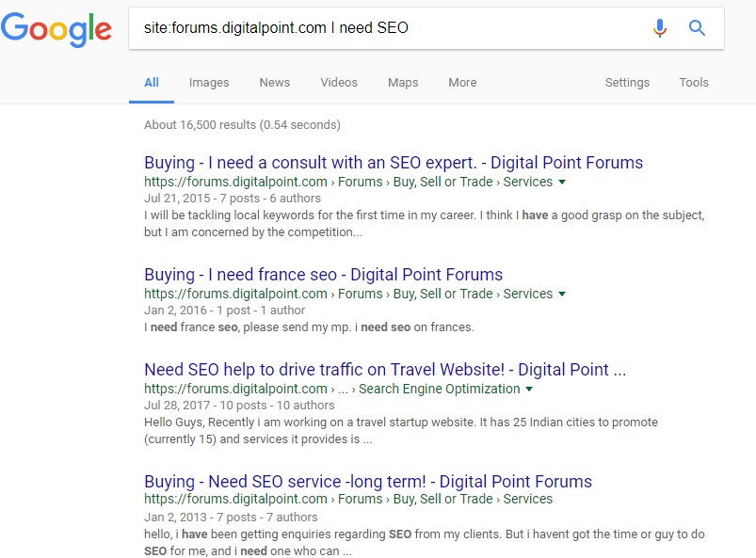Select the Maps tab
Screen dimensions: 756x558
[x=403, y=83]
